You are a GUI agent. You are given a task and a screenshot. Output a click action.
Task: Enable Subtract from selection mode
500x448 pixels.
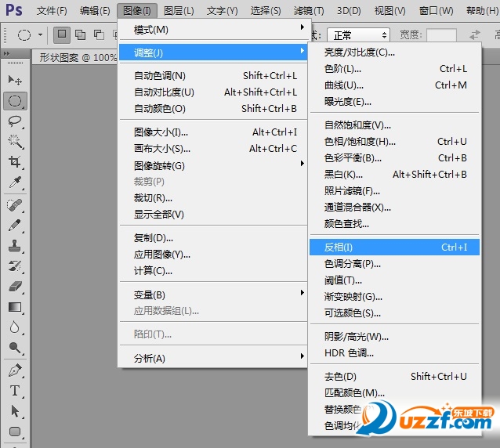pyautogui.click(x=99, y=34)
